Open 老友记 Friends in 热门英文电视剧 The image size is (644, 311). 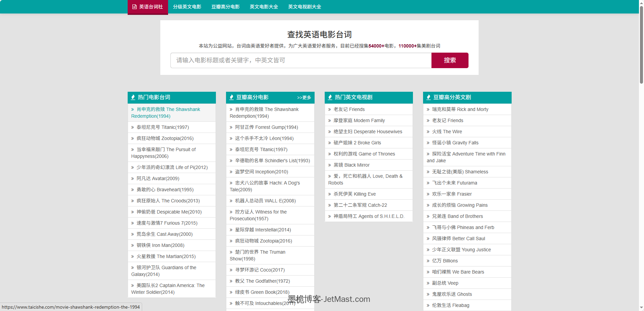pyautogui.click(x=349, y=109)
